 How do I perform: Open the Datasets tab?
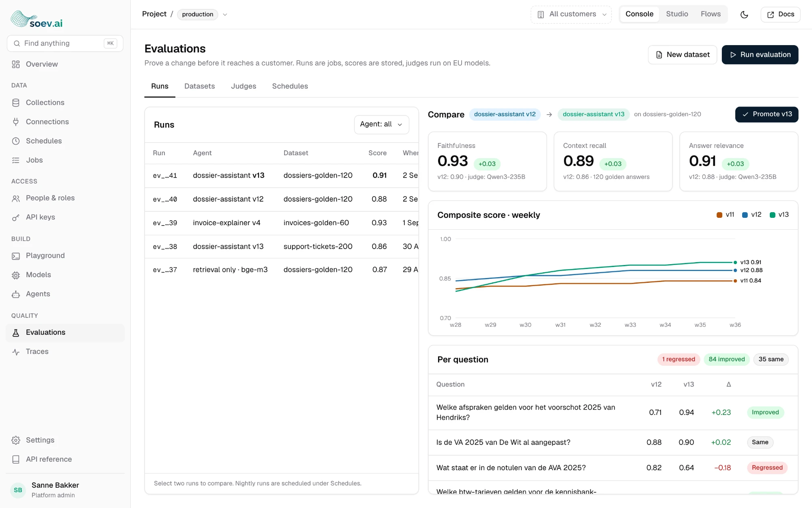pyautogui.click(x=199, y=86)
